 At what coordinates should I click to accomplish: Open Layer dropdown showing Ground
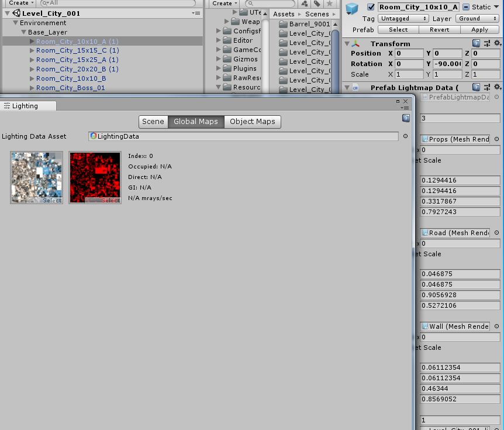477,19
